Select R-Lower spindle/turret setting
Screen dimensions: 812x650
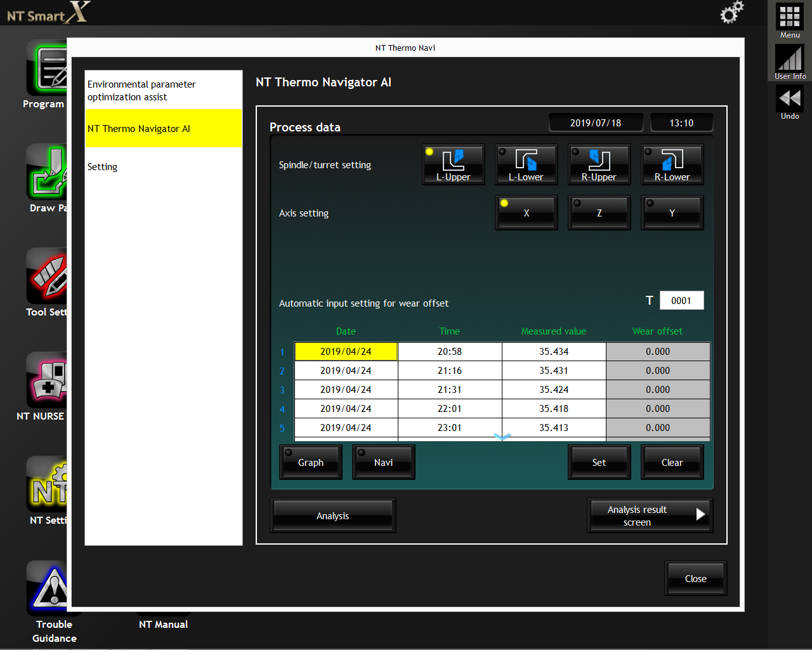tap(672, 164)
